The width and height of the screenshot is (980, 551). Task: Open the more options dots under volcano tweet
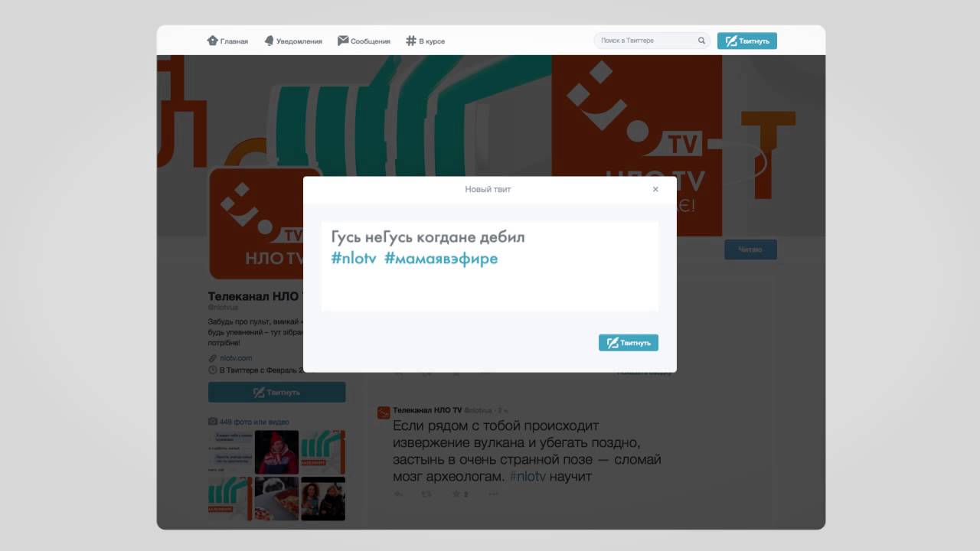493,494
